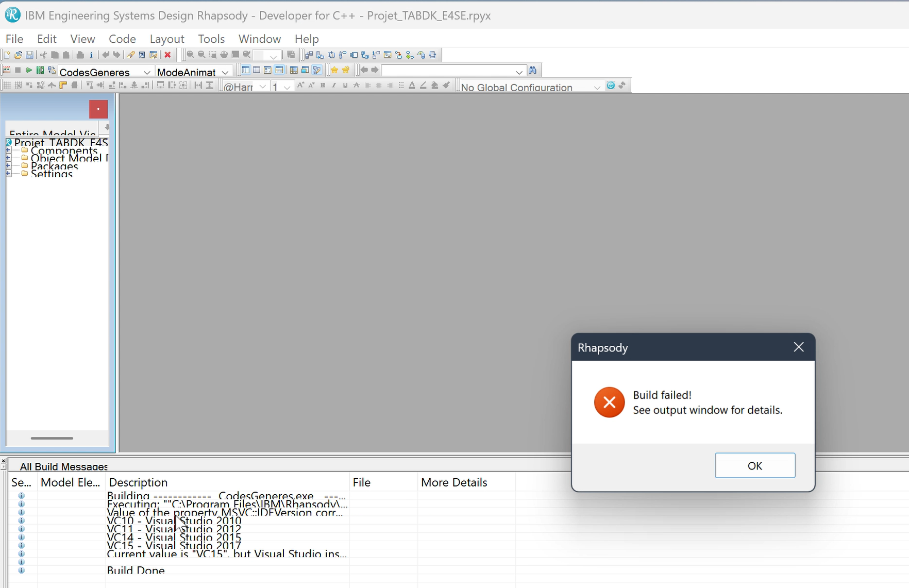Toggle the output window view icon
This screenshot has width=909, height=588.
[279, 70]
